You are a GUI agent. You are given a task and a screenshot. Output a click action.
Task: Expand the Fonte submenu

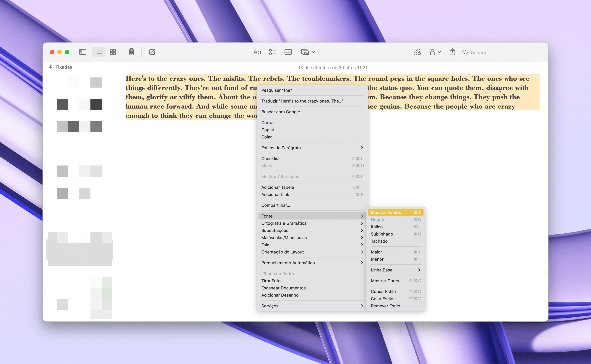312,216
